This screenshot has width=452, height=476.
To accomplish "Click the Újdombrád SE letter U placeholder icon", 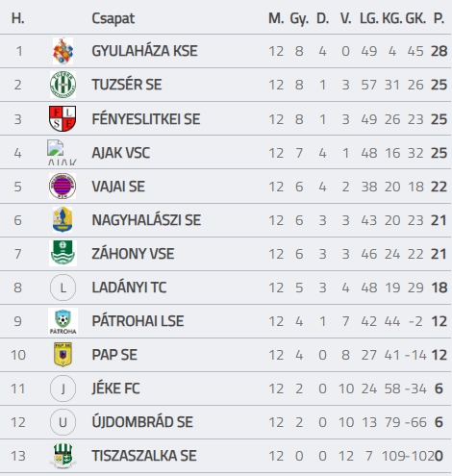I will pyautogui.click(x=63, y=422).
